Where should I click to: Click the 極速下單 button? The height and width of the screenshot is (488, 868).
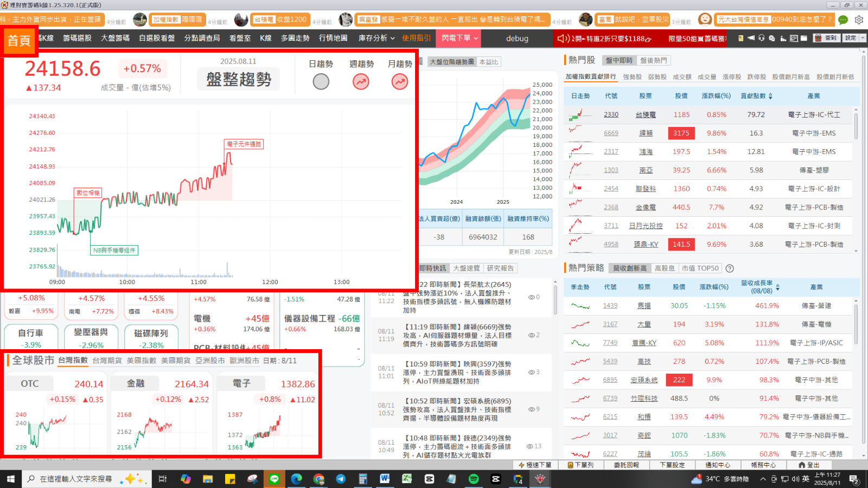pyautogui.click(x=535, y=465)
